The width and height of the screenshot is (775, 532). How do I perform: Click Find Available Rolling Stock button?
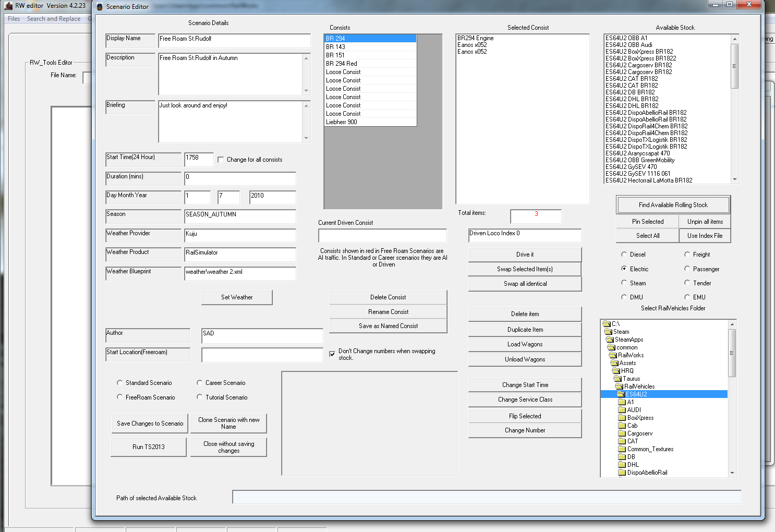click(673, 205)
